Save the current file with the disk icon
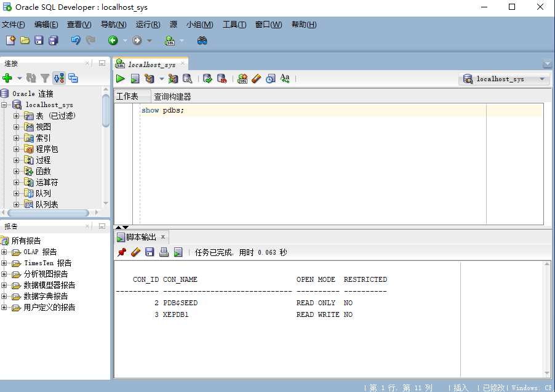Screen dimensions: 555x392 (39, 41)
